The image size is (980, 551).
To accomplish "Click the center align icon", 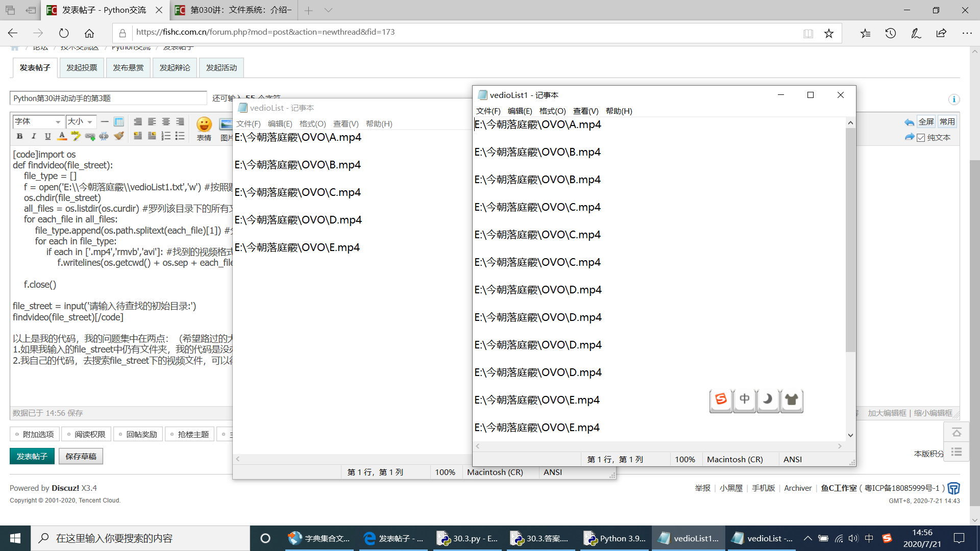I will tap(166, 121).
